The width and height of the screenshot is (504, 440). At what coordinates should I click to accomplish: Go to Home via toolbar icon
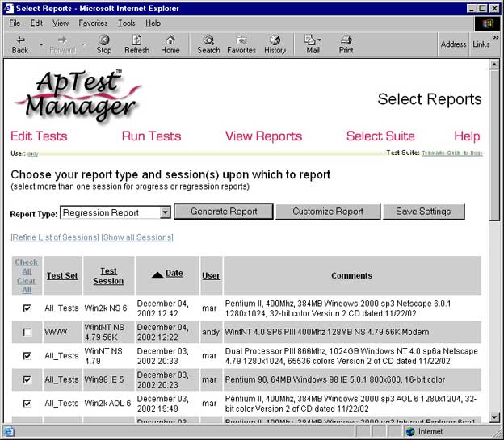point(170,40)
